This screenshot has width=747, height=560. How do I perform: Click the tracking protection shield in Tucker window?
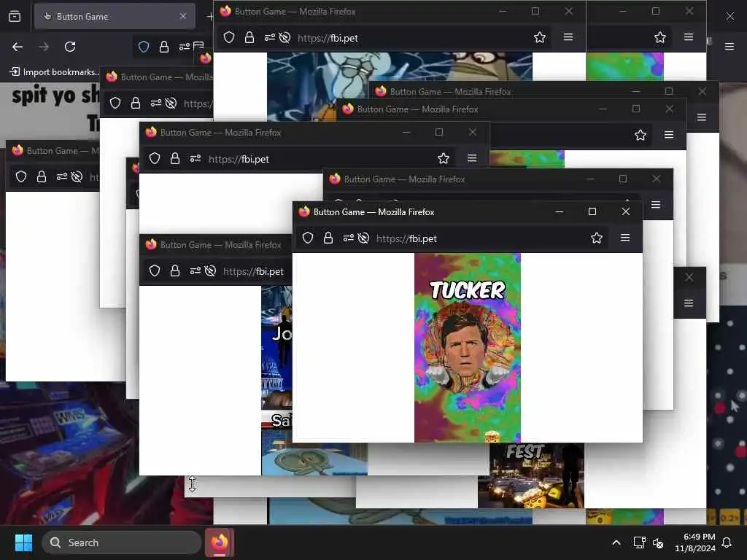[x=308, y=238]
